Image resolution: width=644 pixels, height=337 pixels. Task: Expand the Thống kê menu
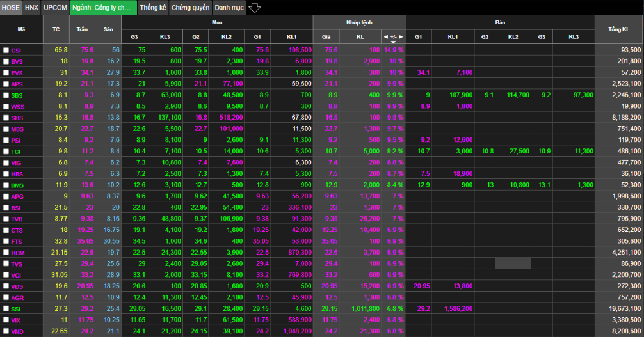[x=152, y=8]
